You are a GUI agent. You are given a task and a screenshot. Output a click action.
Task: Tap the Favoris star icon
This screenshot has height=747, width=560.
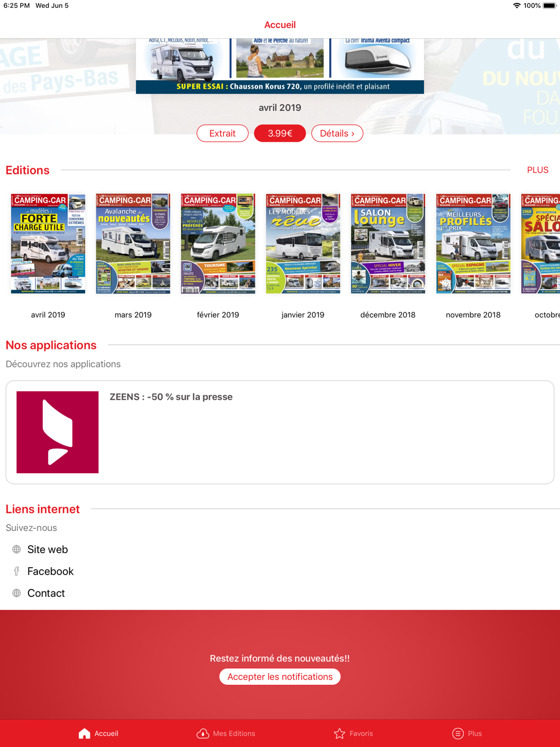(339, 734)
